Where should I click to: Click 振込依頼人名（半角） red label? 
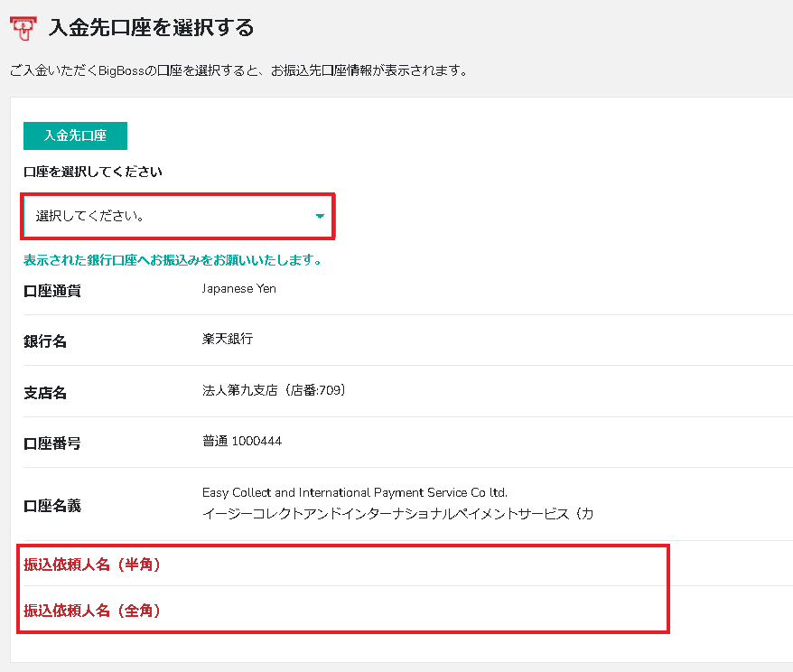click(x=92, y=565)
